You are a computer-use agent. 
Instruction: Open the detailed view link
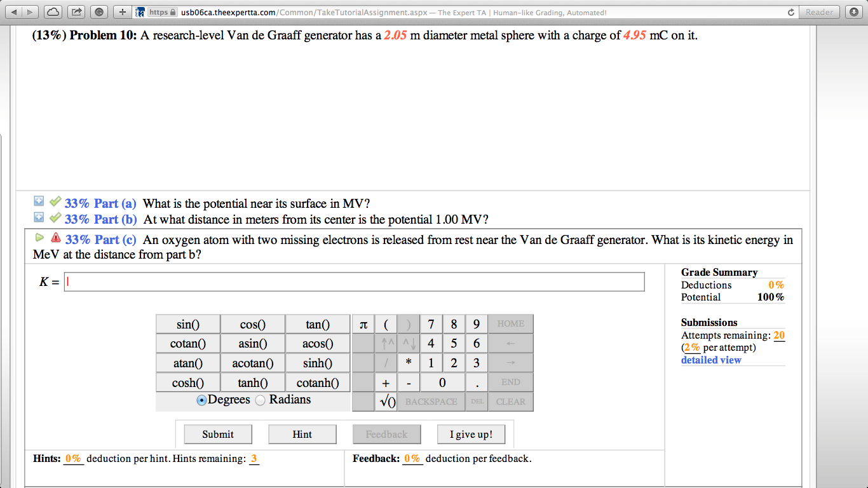711,360
